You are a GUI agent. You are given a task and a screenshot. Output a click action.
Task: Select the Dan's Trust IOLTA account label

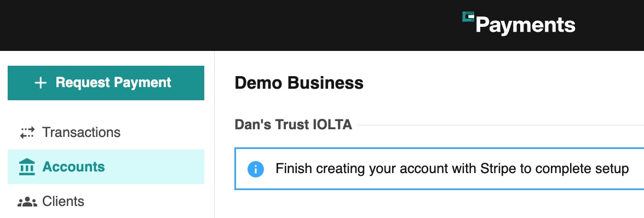pos(294,124)
